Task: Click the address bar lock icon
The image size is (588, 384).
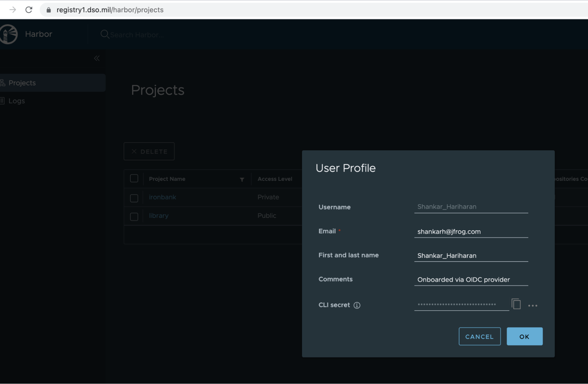Action: click(49, 10)
